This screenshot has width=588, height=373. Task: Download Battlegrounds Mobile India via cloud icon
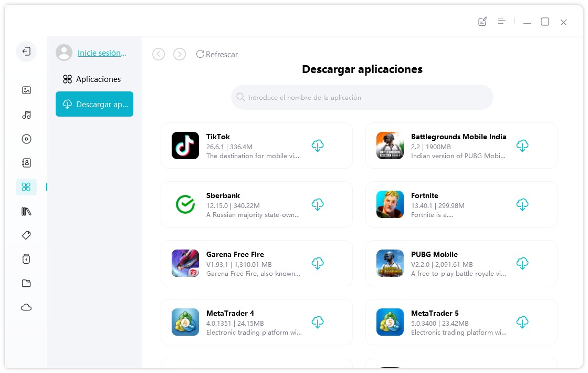tap(522, 146)
